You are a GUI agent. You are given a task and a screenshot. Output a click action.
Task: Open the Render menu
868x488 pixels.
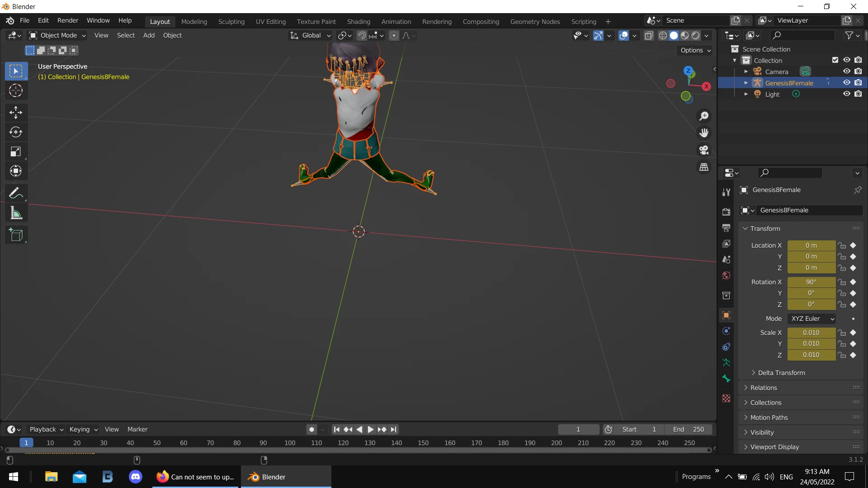(67, 20)
